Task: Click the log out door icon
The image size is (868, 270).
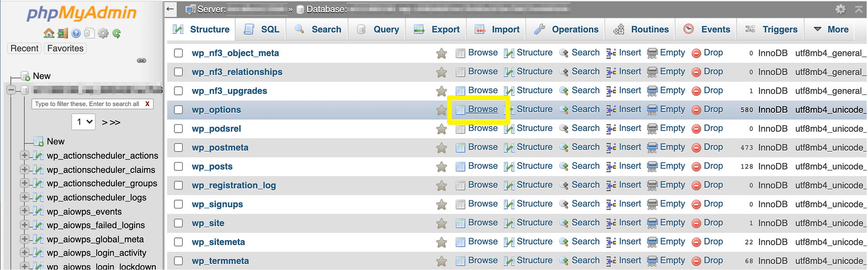Action: click(x=63, y=33)
